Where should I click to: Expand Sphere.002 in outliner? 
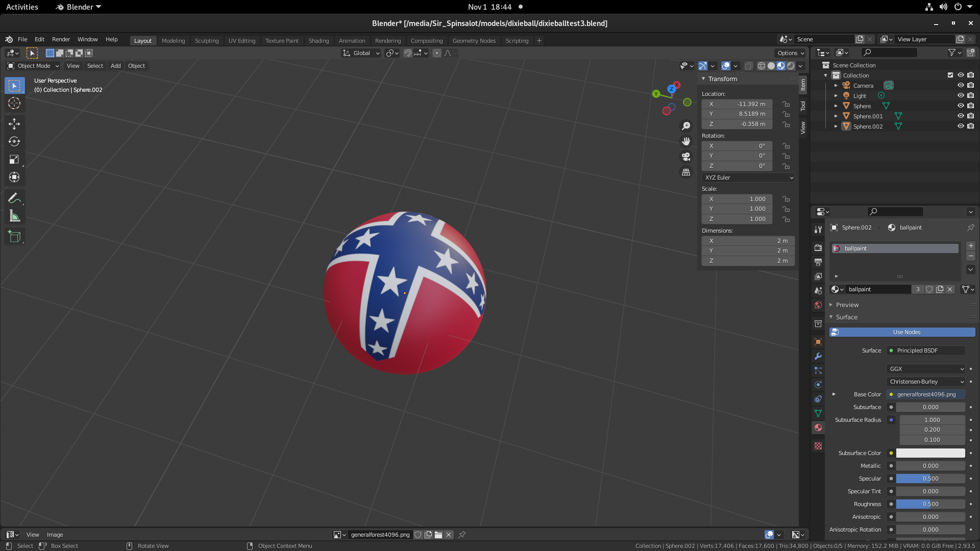click(x=836, y=126)
